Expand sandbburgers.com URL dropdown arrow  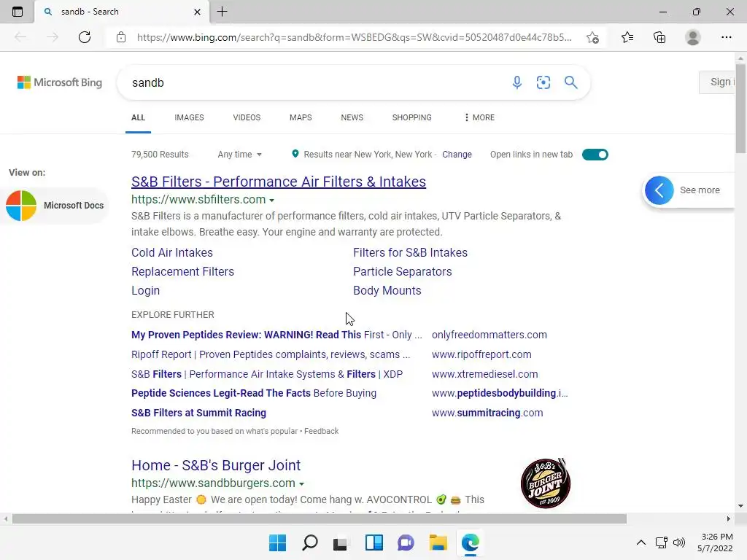click(301, 484)
